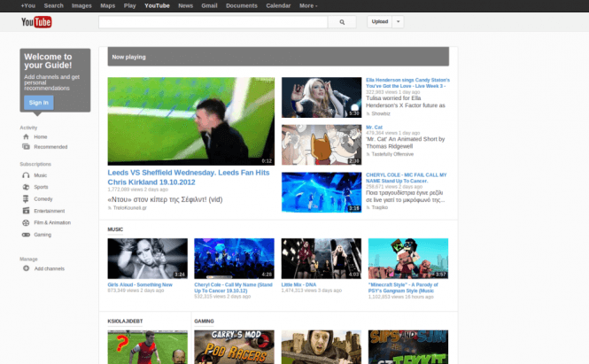Screen dimensions: 589x364
Task: Open "Minecraft Style" parody video link
Action: (x=403, y=288)
